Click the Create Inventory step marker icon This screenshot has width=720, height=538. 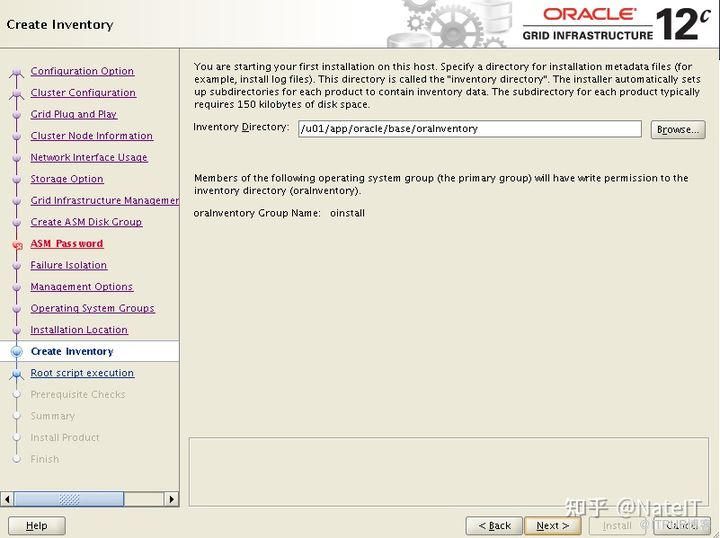click(17, 352)
